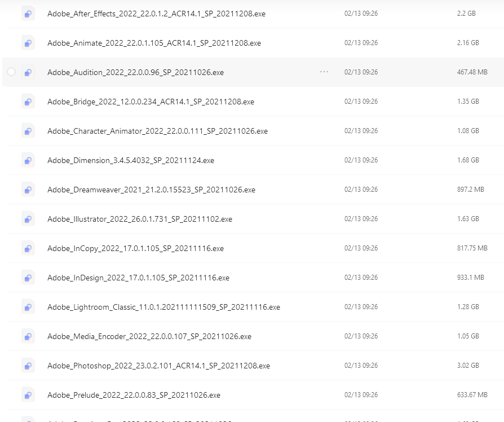Viewport: 504px width, 422px height.
Task: Click the After Effects installer file icon
Action: pyautogui.click(x=28, y=14)
